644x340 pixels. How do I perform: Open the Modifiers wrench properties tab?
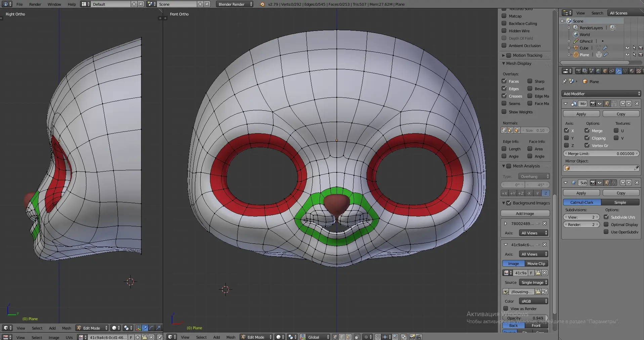(x=618, y=71)
